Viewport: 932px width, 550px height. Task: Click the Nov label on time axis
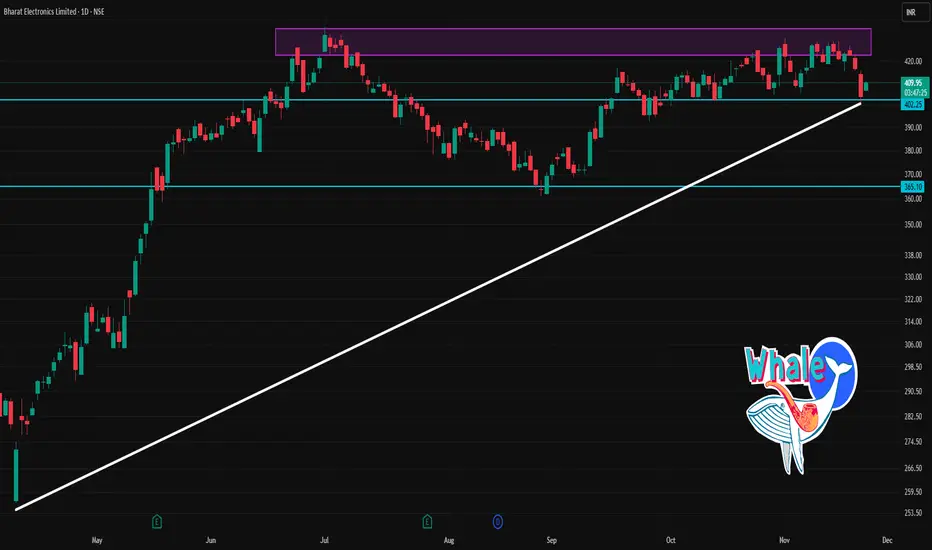(784, 540)
